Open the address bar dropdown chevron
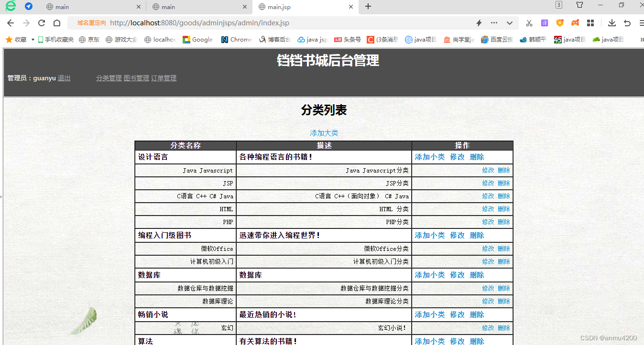Screen dimensions: 644x345 [x=510, y=22]
